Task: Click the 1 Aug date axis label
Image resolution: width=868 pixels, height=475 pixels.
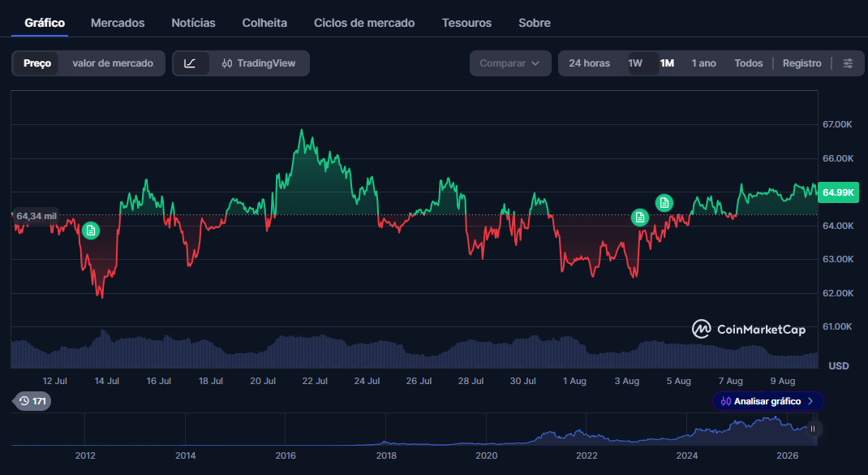Action: pos(574,381)
